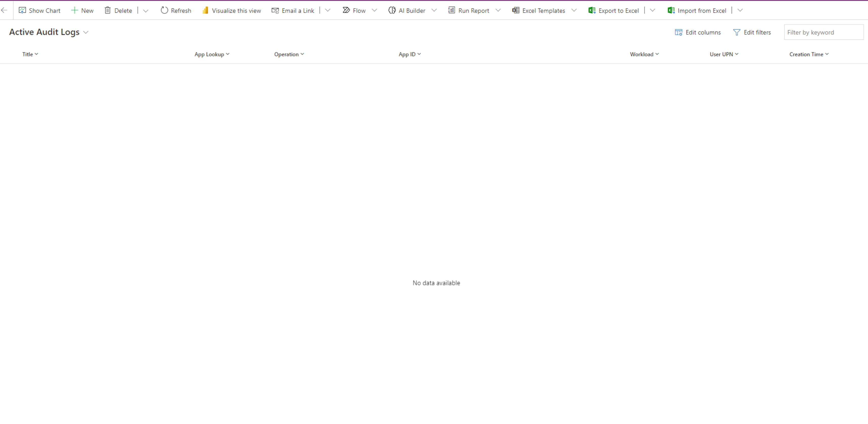Refresh the Active Audit Logs view

(x=164, y=10)
